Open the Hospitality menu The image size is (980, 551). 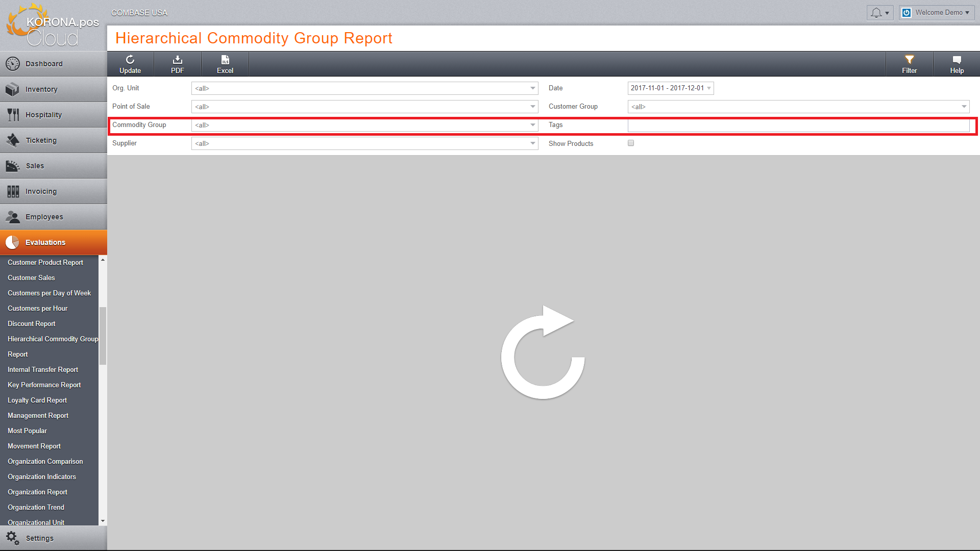click(54, 115)
